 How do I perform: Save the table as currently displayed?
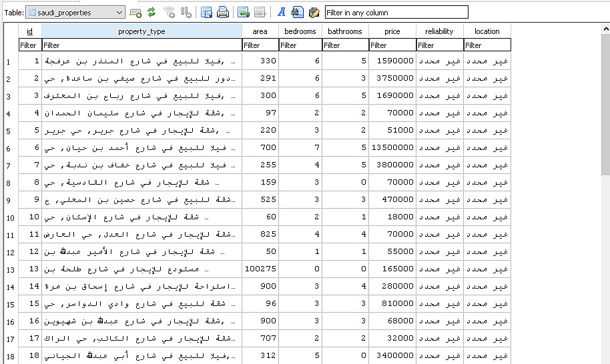(206, 13)
